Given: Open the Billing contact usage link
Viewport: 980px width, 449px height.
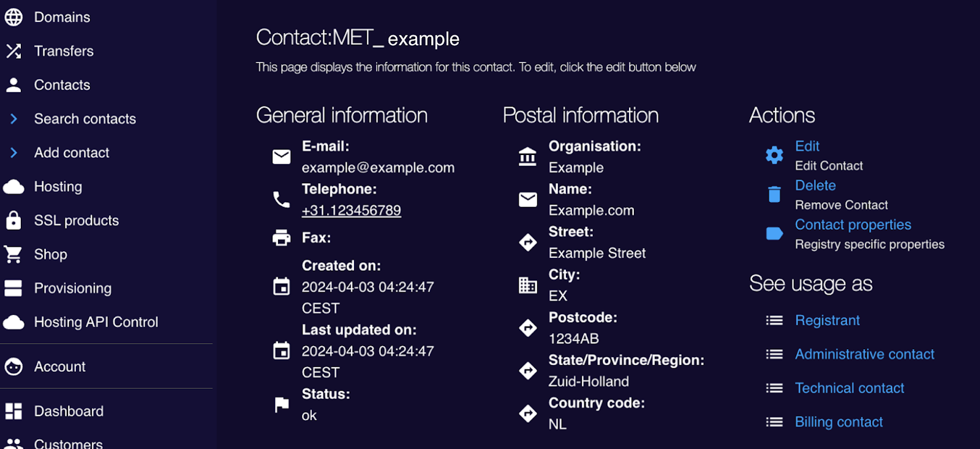Looking at the screenshot, I should 839,422.
